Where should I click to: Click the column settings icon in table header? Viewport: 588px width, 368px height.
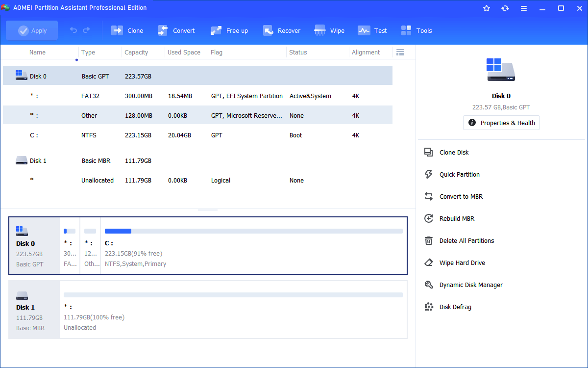tap(400, 53)
